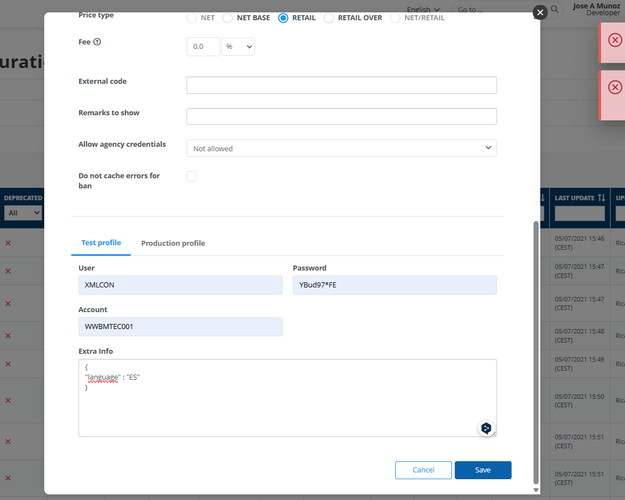Expand the Allow agency credentials dropdown

tap(341, 148)
